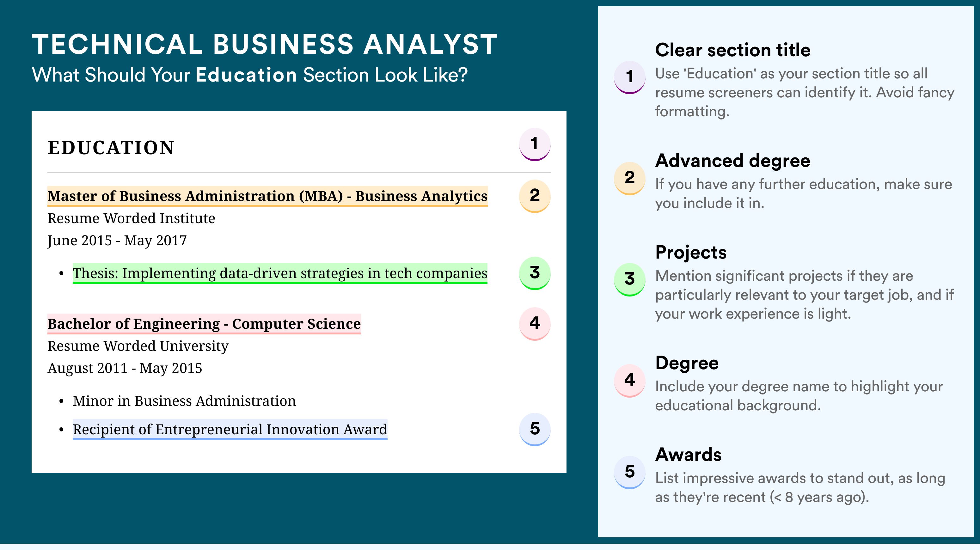Click the Awards heading in the right panel

point(688,455)
